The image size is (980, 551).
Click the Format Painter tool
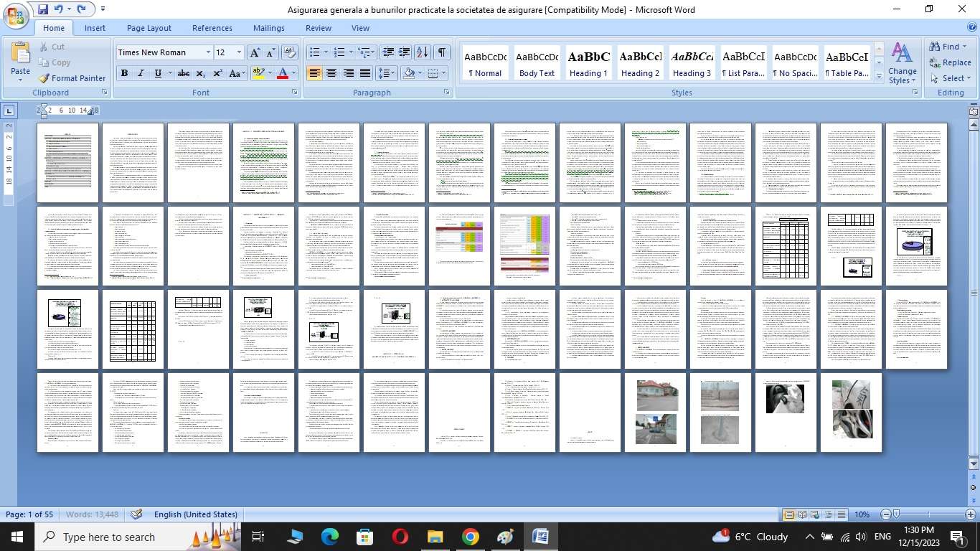(72, 78)
